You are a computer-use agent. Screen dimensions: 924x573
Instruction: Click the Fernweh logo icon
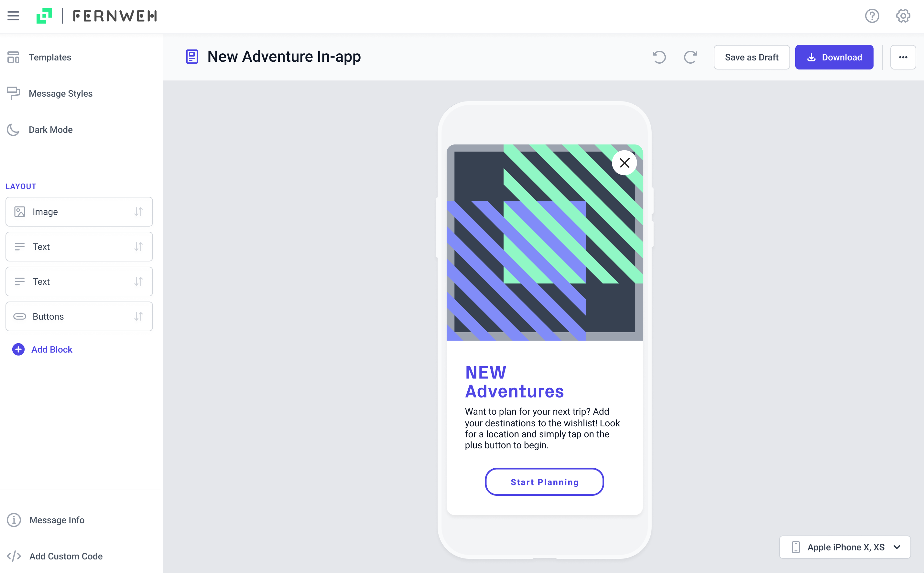(x=44, y=16)
